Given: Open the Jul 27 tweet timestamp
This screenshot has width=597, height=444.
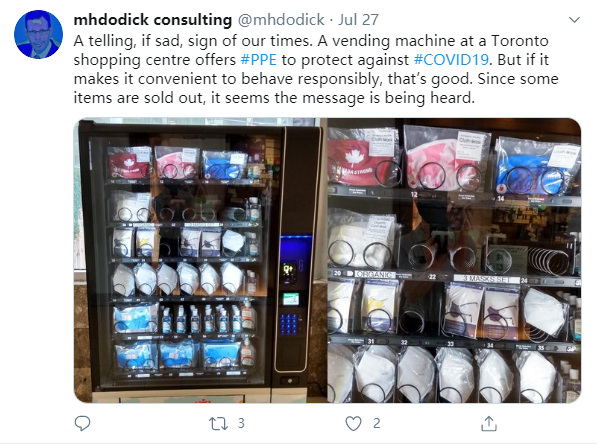Looking at the screenshot, I should [358, 20].
